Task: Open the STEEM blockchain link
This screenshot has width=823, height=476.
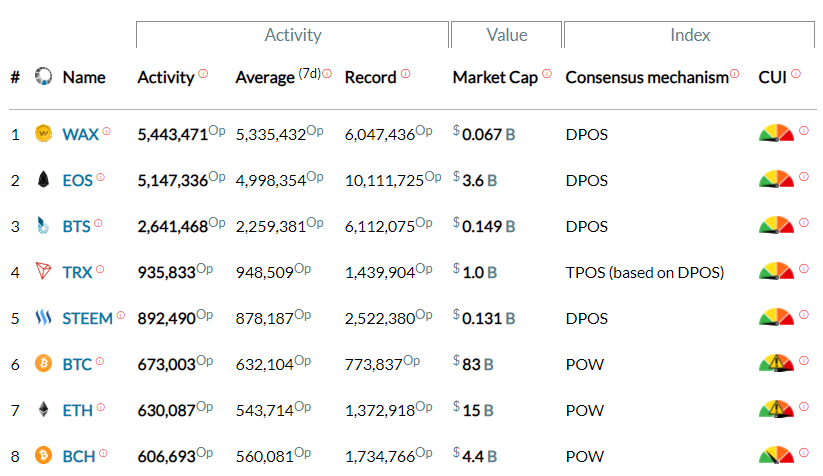Action: pos(87,318)
